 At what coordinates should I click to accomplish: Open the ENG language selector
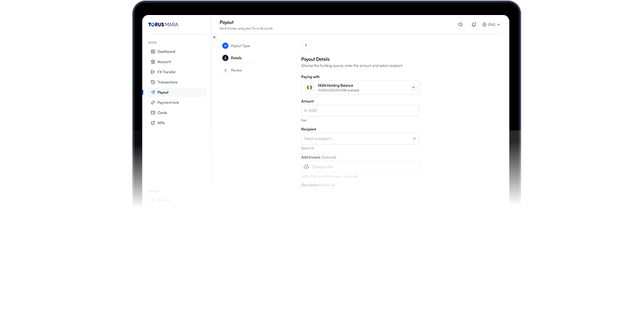click(x=491, y=25)
